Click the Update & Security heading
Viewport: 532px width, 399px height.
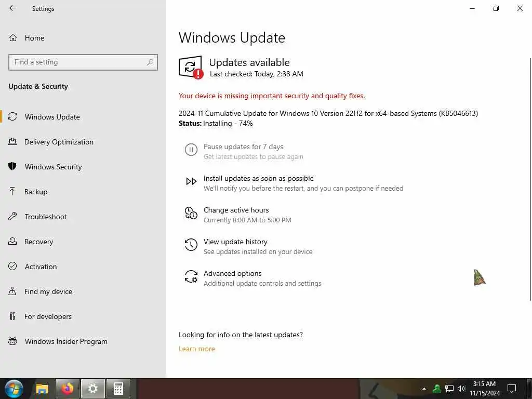[x=38, y=86]
